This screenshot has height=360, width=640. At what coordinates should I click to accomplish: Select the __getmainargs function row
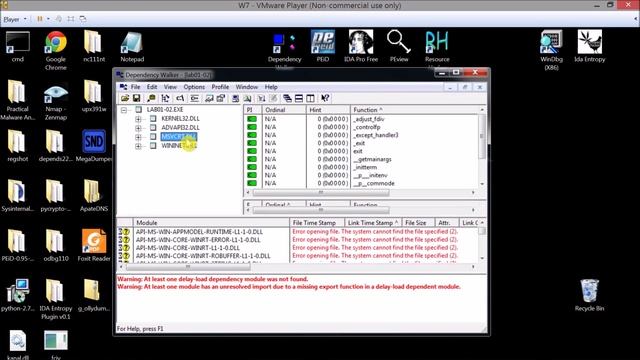click(362, 159)
